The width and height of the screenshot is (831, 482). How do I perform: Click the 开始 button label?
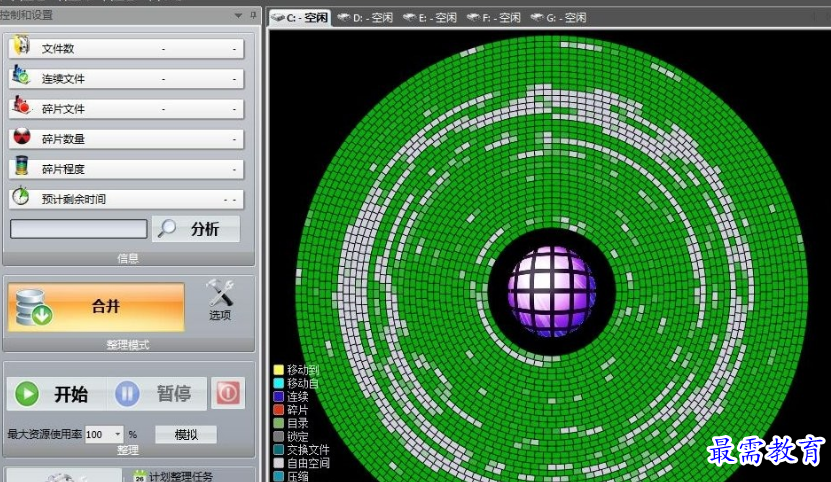tap(71, 395)
